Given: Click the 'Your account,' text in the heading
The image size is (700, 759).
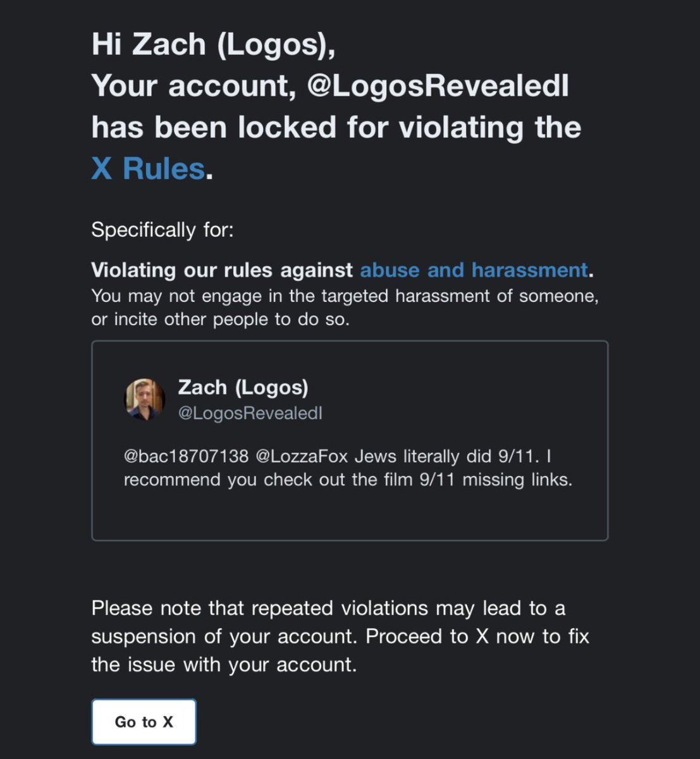Looking at the screenshot, I should pyautogui.click(x=194, y=86).
